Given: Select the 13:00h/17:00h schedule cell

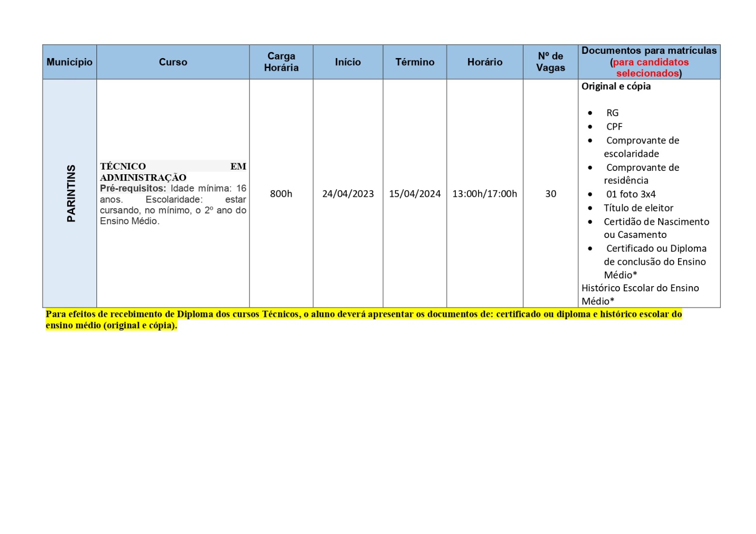Looking at the screenshot, I should (484, 194).
